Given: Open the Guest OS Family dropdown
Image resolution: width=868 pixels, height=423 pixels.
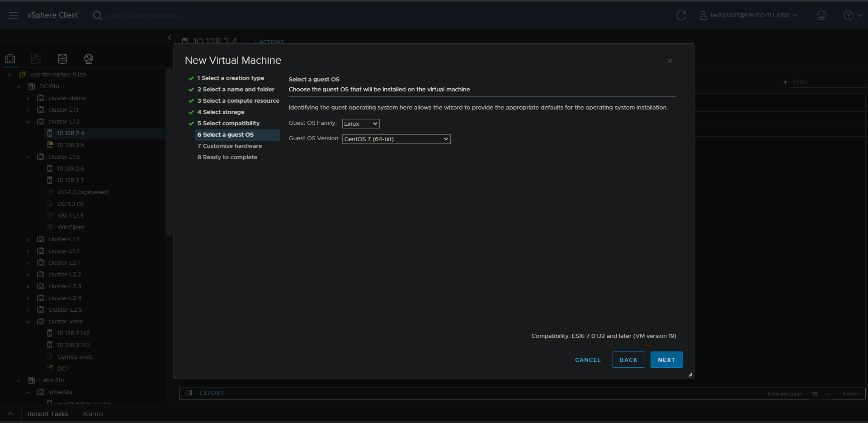Looking at the screenshot, I should pos(361,124).
